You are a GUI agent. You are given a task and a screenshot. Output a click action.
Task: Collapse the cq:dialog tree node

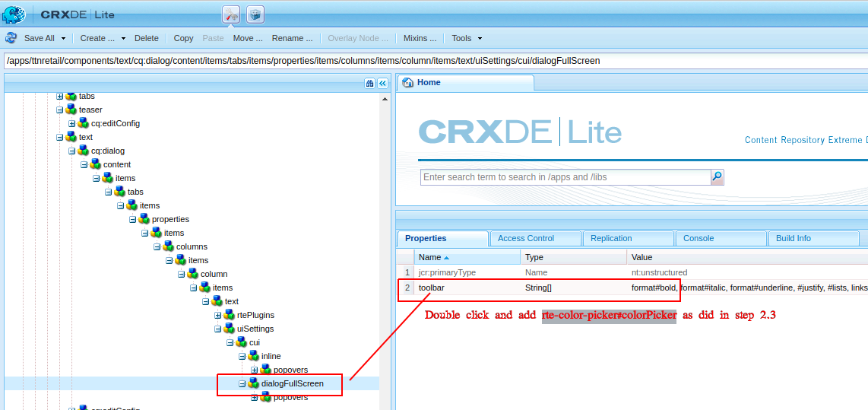(x=72, y=151)
